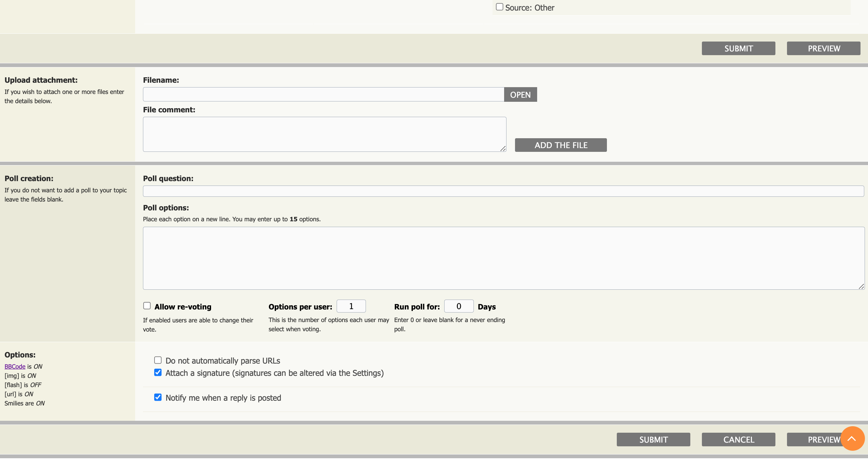The image size is (868, 463).
Task: Click the bottom SUBMIT button
Action: tap(653, 440)
